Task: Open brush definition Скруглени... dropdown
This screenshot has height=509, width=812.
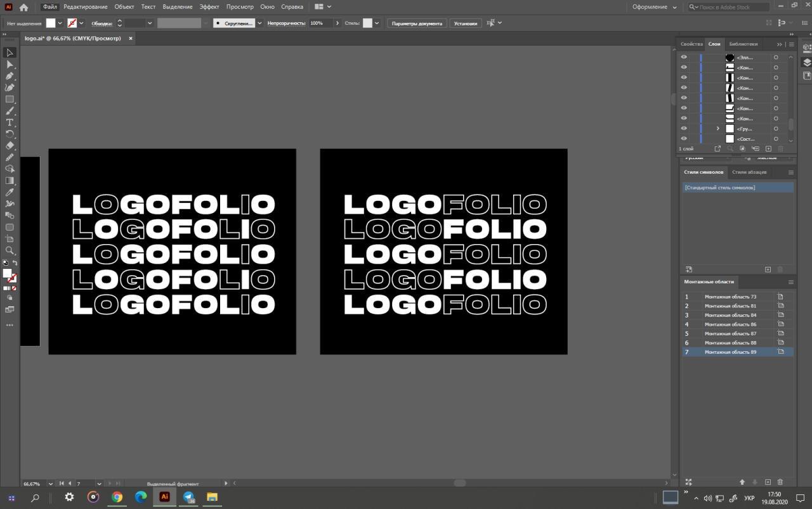Action: coord(259,23)
